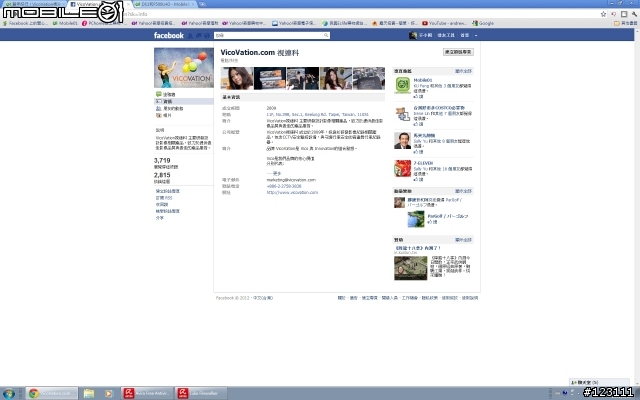Open the YouTube bookmark in bookmarks bar

(445, 23)
